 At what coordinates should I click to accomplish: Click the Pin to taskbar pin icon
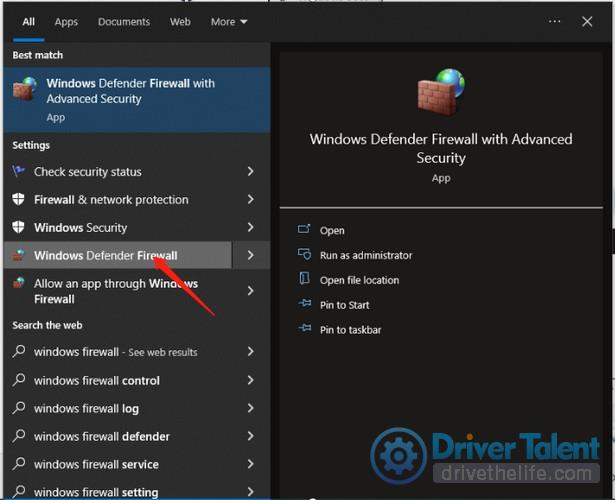click(305, 328)
